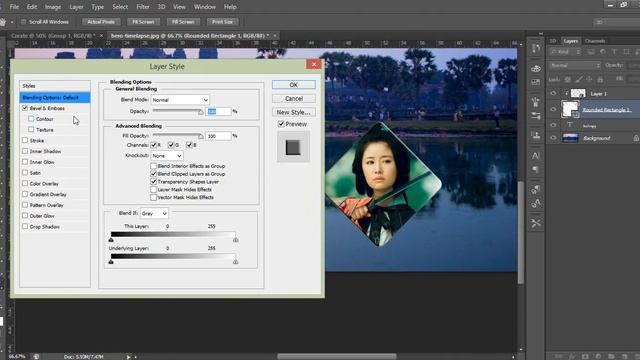Viewport: 640px width, 360px height.
Task: Click add layer style fx icon
Action: click(x=572, y=356)
